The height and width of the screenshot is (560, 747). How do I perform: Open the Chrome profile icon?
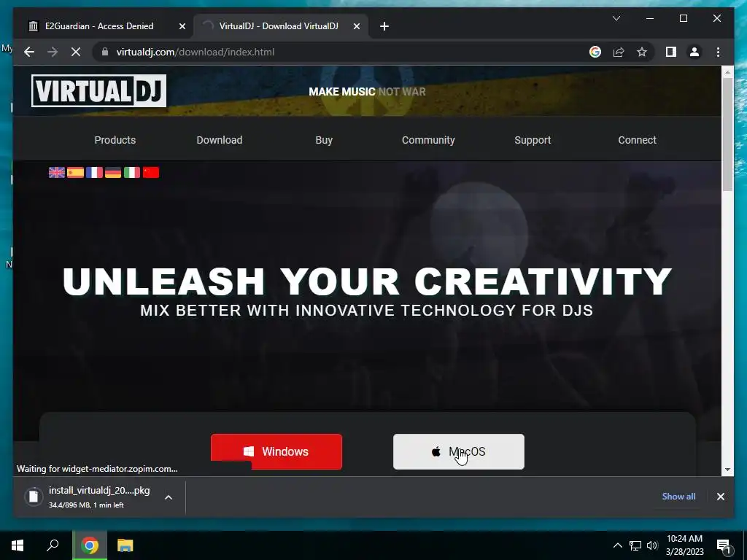click(694, 52)
